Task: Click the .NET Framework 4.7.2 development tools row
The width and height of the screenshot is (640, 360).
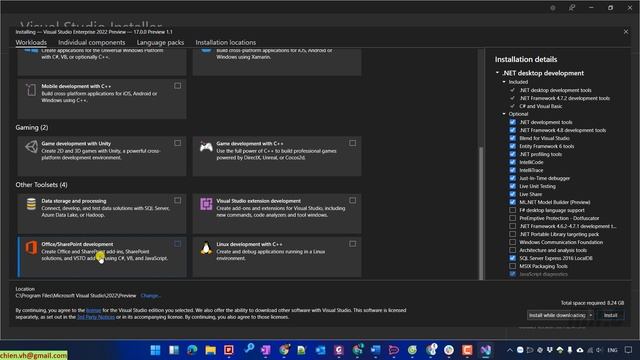Action: click(564, 98)
